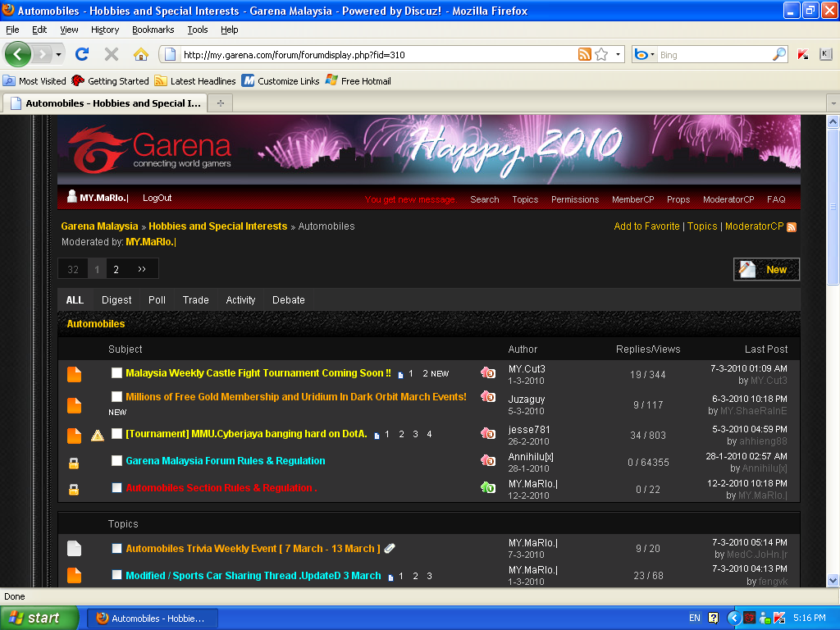Screen dimensions: 840x630
Task: Check the Automobiles Section Rules checkbox
Action: coord(116,487)
